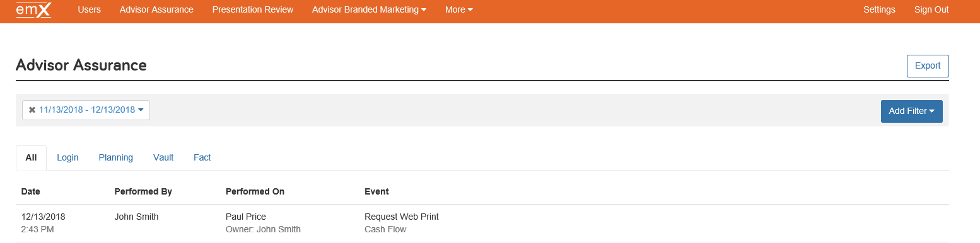The image size is (980, 243).
Task: Switch to the Login tab
Action: coord(67,158)
